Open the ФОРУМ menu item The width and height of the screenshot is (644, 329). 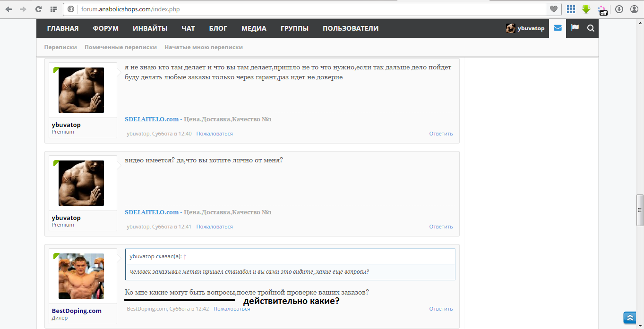105,28
